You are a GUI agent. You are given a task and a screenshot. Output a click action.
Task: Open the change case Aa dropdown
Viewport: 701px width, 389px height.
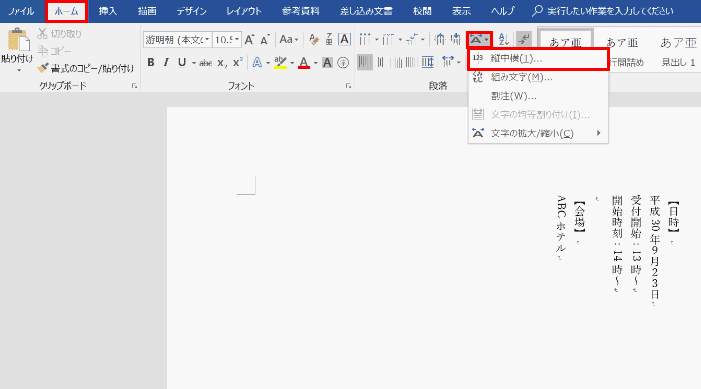tap(288, 39)
